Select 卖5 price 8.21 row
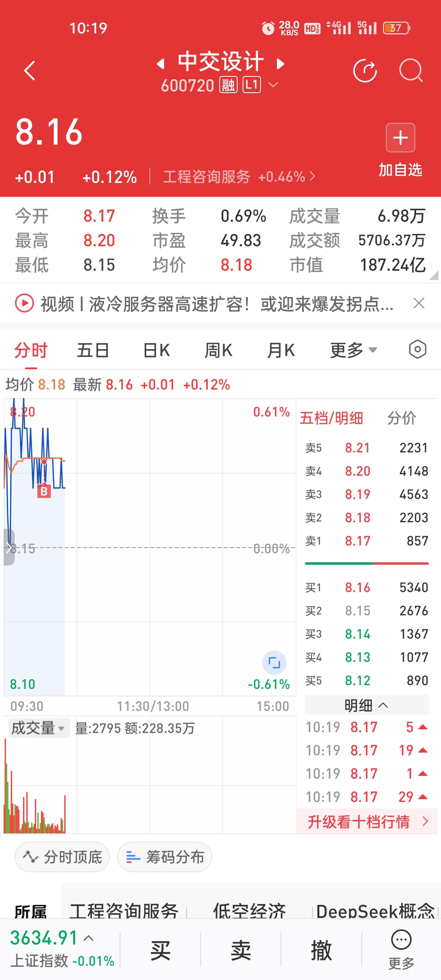 click(367, 448)
